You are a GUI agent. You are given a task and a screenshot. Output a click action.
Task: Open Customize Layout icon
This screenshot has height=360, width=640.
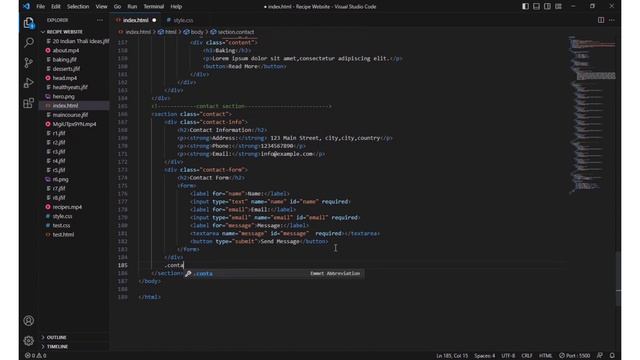click(x=558, y=6)
